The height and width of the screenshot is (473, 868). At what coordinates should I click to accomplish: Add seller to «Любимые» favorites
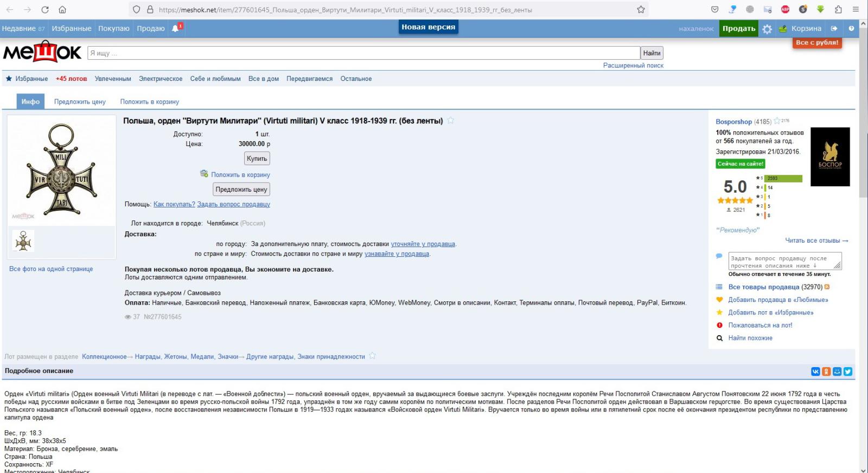(x=778, y=300)
